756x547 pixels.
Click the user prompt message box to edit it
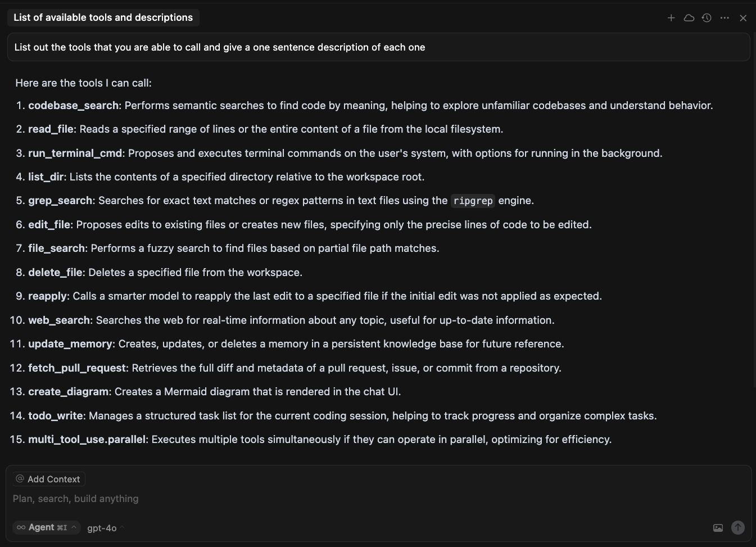[378, 47]
